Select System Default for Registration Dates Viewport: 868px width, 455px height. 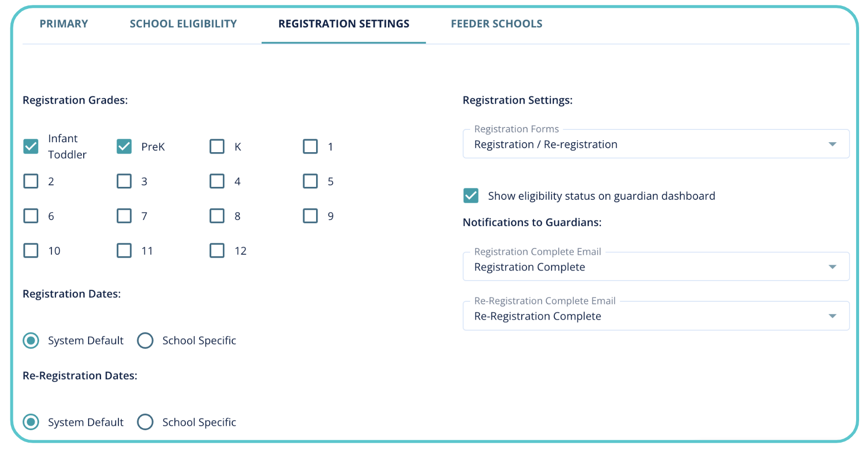[x=31, y=341]
